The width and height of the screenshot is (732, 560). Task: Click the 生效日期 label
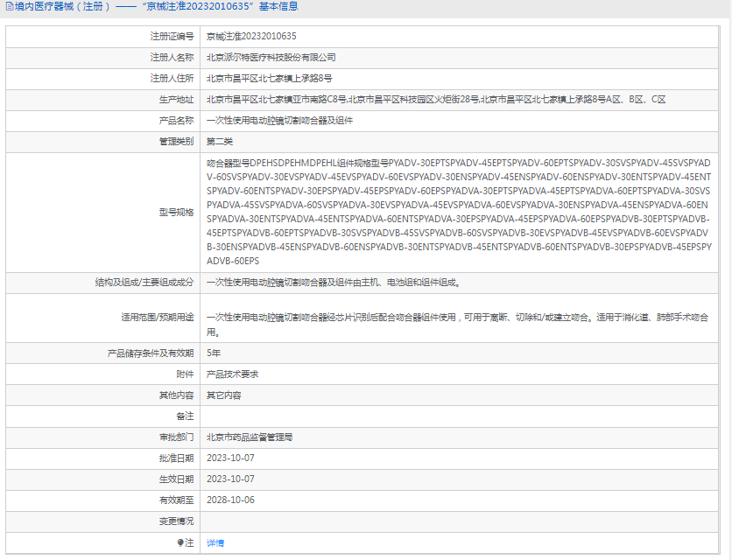point(176,479)
